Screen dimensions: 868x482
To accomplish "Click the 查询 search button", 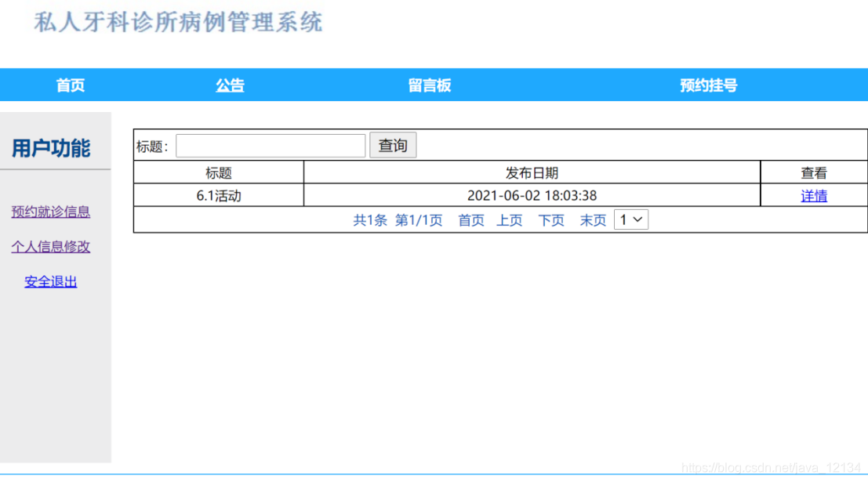I will tap(393, 145).
